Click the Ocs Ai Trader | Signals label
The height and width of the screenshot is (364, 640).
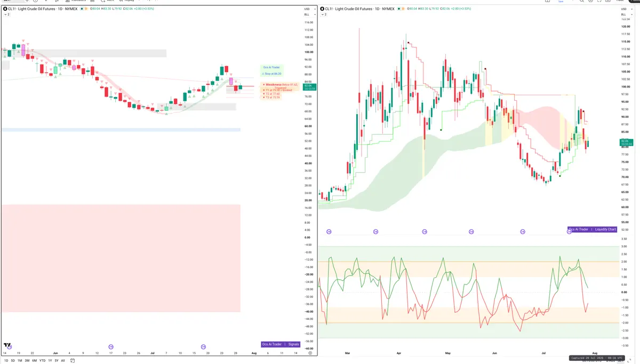[281, 344]
